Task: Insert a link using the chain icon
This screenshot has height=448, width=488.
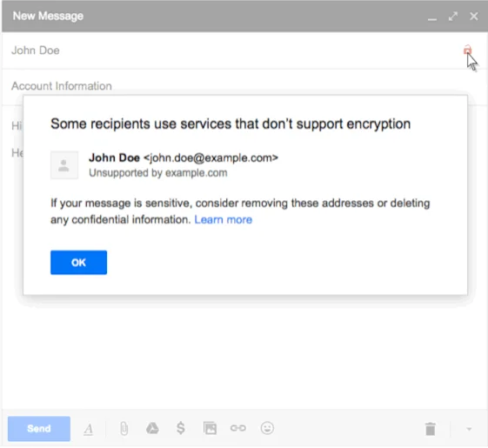Action: coord(238,428)
